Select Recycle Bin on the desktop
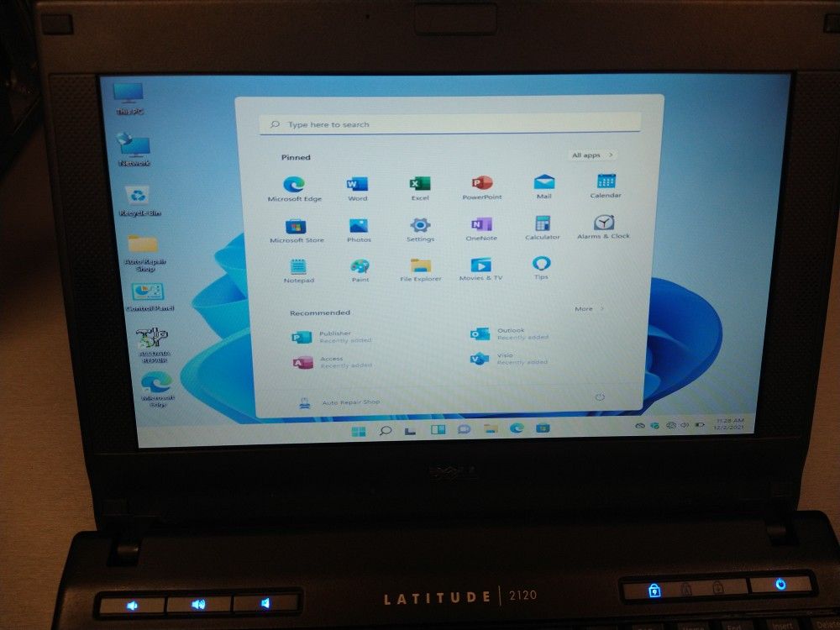This screenshot has width=840, height=630. (x=139, y=201)
